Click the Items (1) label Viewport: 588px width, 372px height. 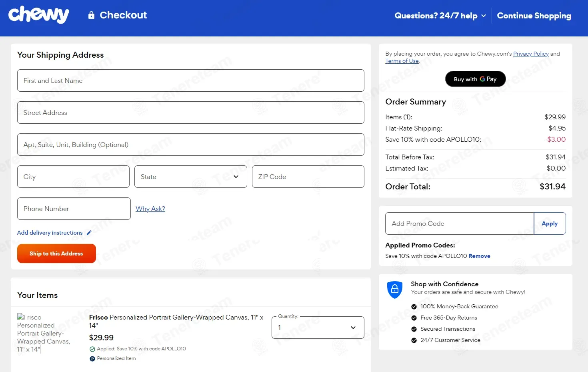pyautogui.click(x=398, y=117)
